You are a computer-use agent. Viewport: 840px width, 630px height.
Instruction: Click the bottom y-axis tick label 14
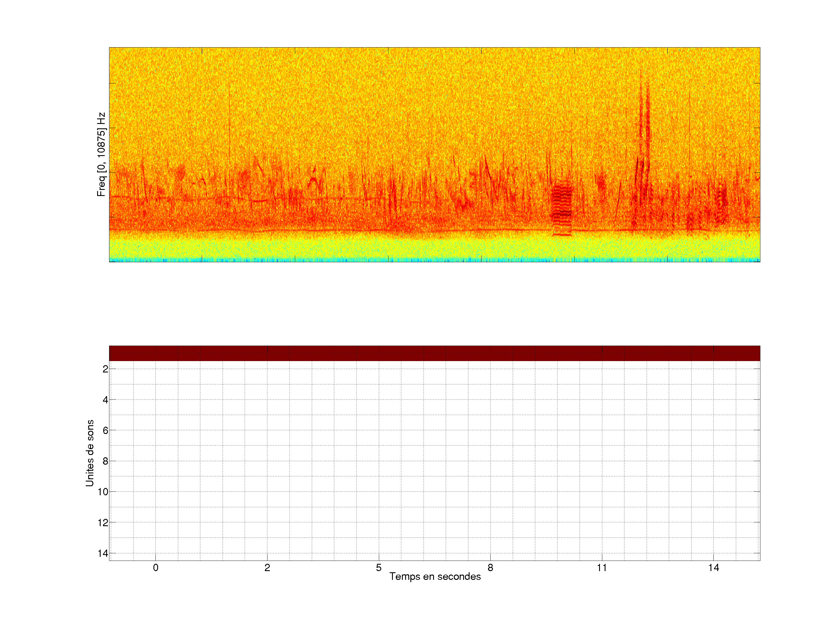[103, 553]
